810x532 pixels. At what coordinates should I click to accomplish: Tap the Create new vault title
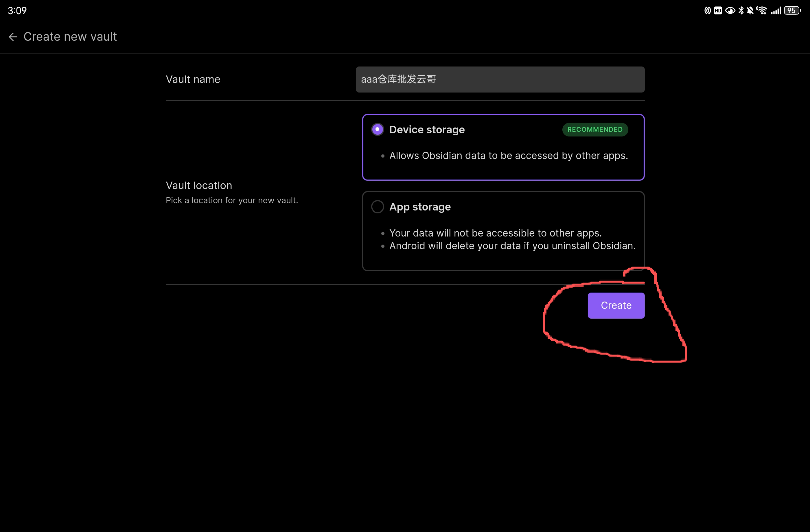pos(70,37)
